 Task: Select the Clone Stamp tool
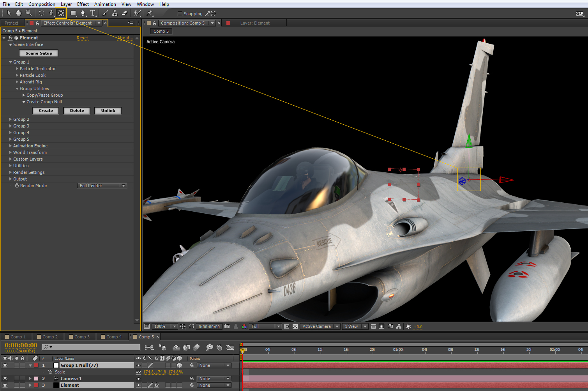coord(115,13)
